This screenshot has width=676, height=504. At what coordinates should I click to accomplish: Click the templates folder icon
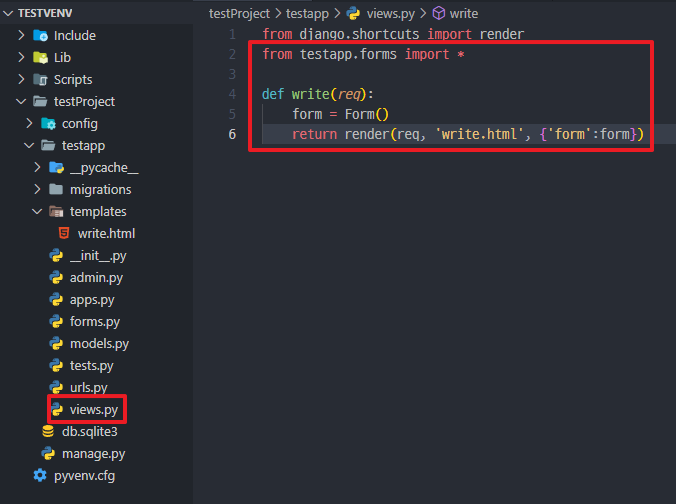click(56, 211)
